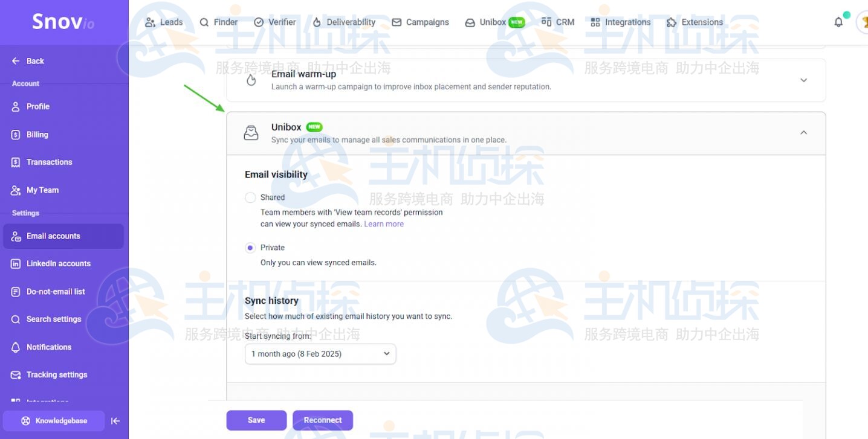Save the Unibox settings
This screenshot has height=439, width=868.
tap(256, 420)
